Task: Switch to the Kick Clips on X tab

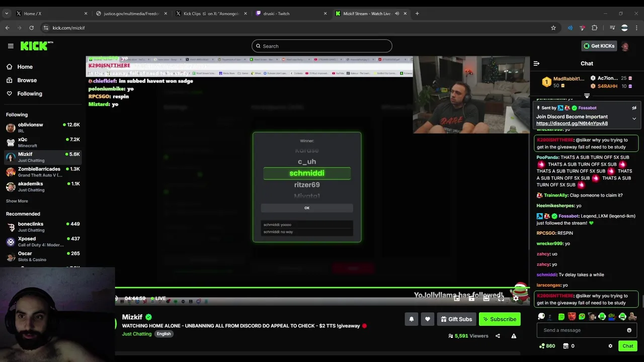Action: pyautogui.click(x=211, y=14)
